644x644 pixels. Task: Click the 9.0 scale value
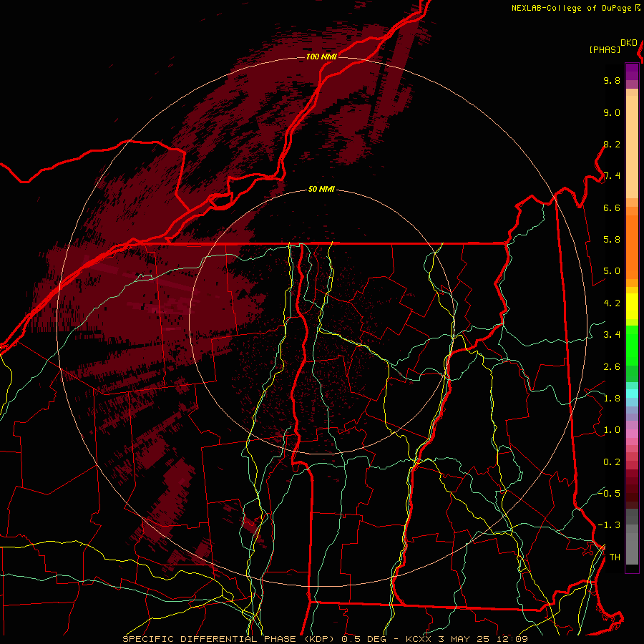pyautogui.click(x=612, y=113)
